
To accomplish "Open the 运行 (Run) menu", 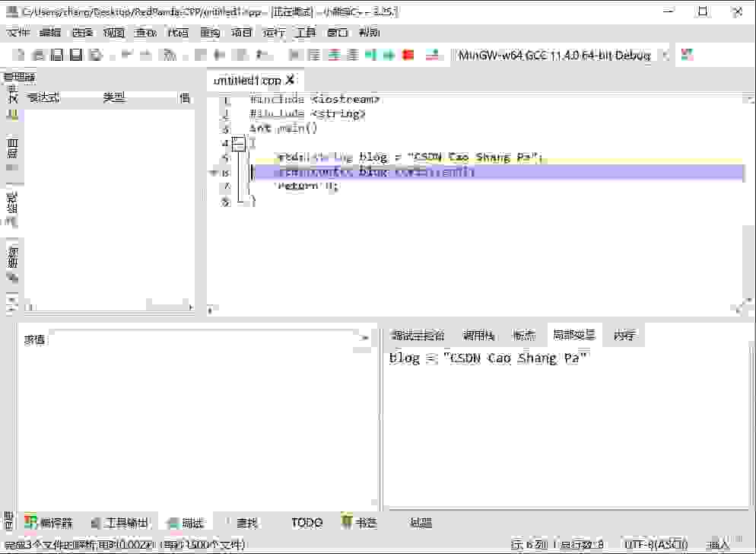I will [273, 33].
